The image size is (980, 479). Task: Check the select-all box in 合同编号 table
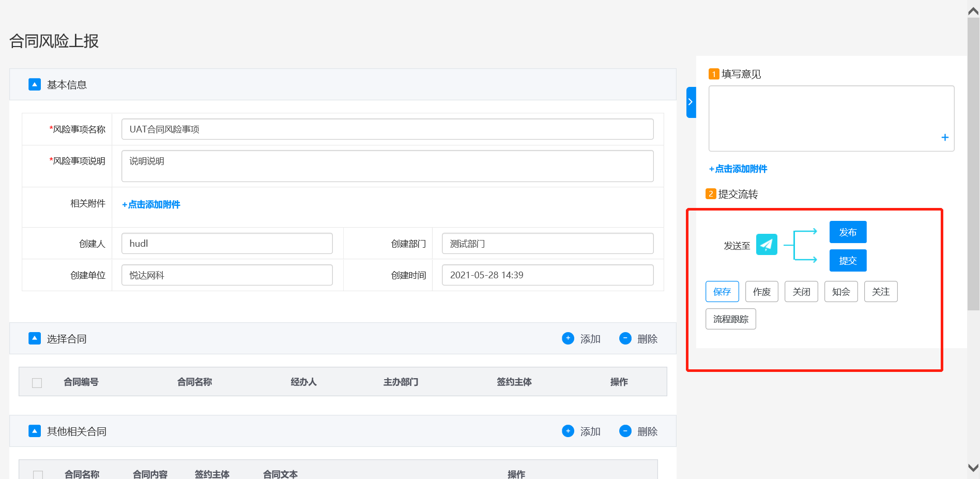(37, 383)
